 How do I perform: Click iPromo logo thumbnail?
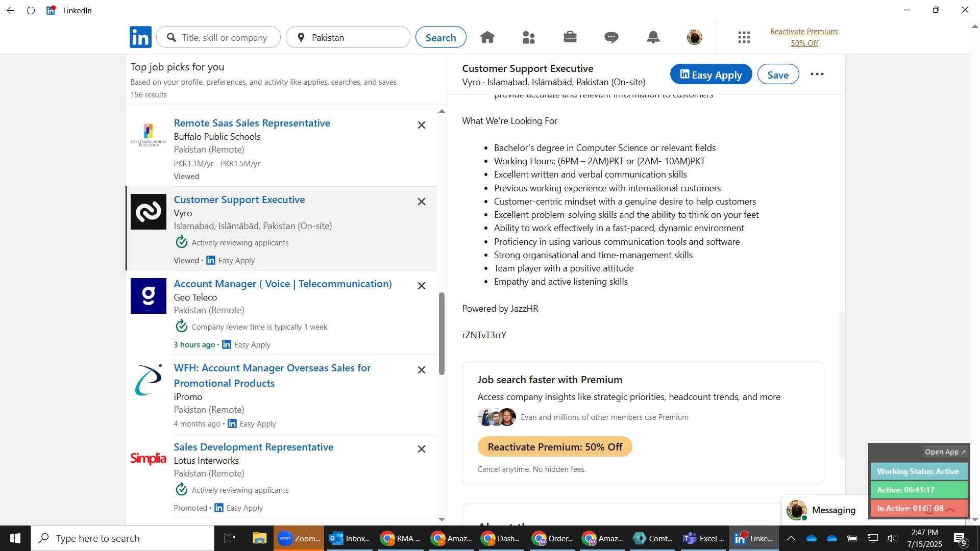pyautogui.click(x=149, y=380)
